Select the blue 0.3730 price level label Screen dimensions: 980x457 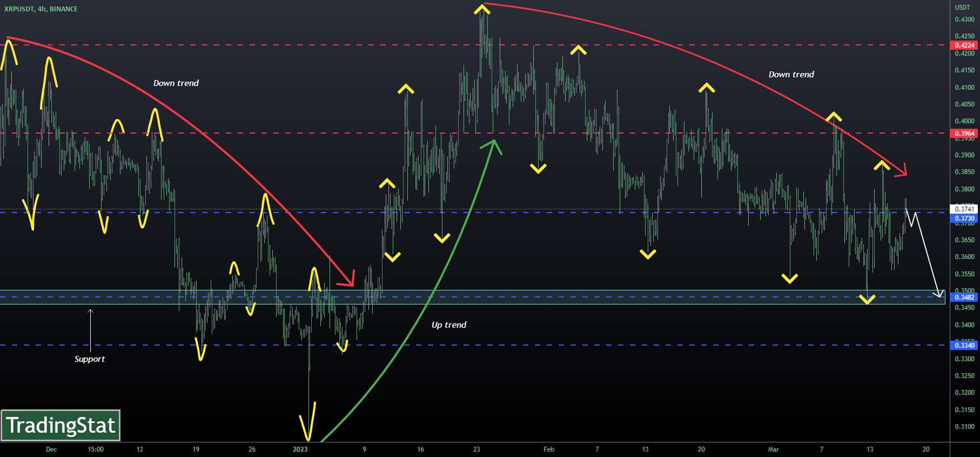click(964, 218)
